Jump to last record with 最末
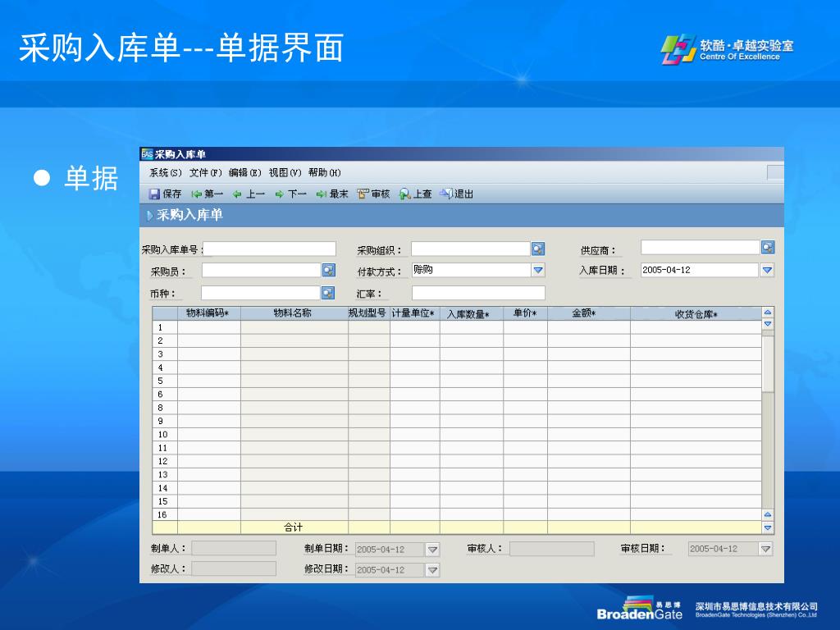The width and height of the screenshot is (840, 630). (x=332, y=194)
